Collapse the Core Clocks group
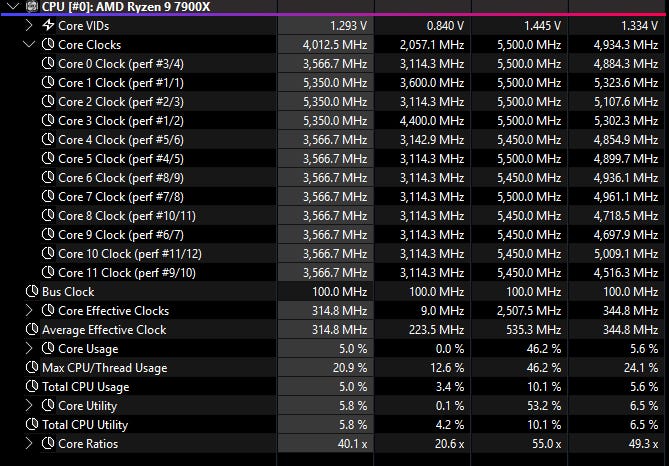Screen dimensions: 669x466 tap(29, 44)
